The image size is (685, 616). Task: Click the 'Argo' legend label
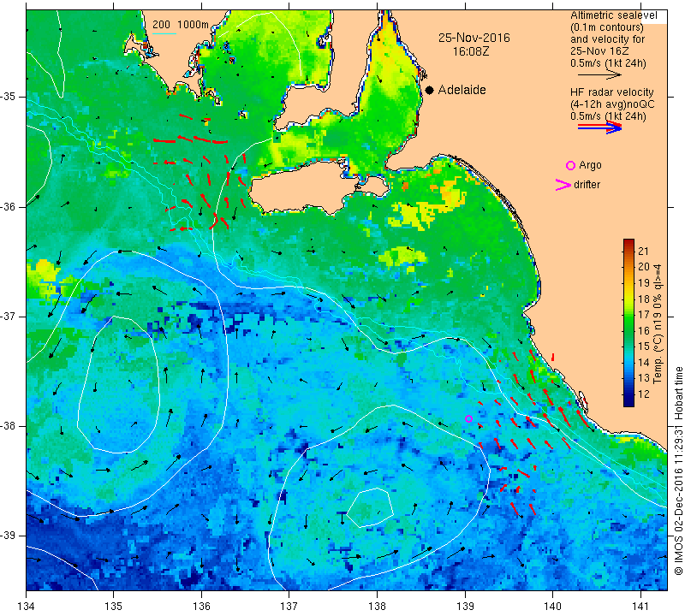[x=590, y=165]
